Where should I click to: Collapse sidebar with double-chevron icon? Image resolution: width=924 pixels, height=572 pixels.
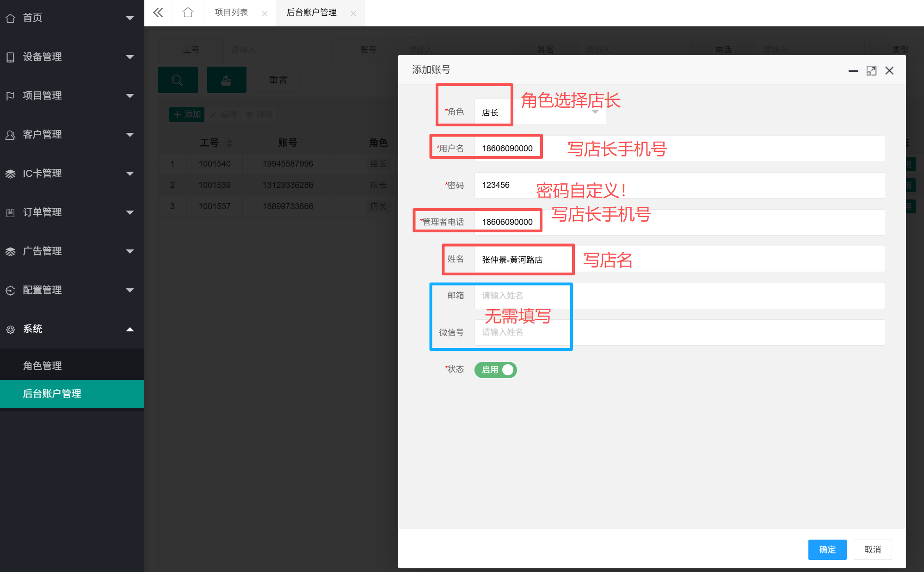point(158,12)
